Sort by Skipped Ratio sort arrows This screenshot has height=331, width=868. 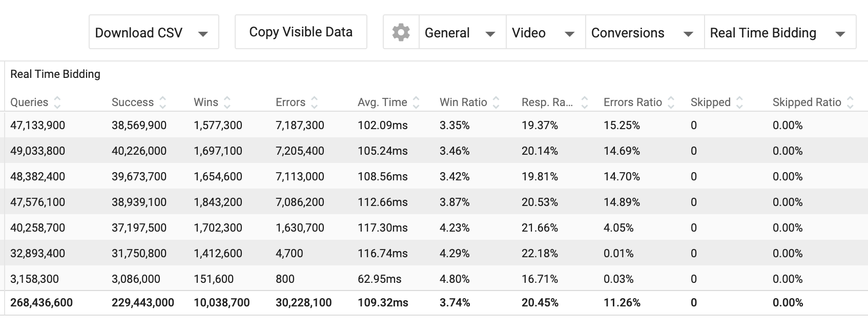tap(851, 102)
